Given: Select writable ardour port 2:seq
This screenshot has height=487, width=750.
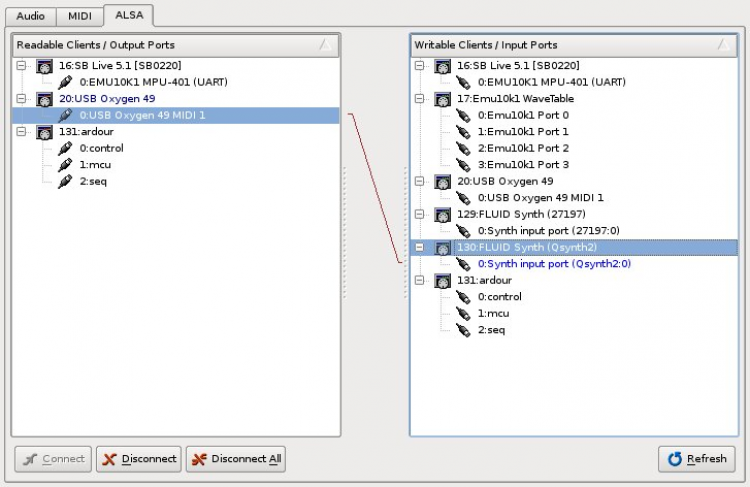Looking at the screenshot, I should [x=491, y=330].
